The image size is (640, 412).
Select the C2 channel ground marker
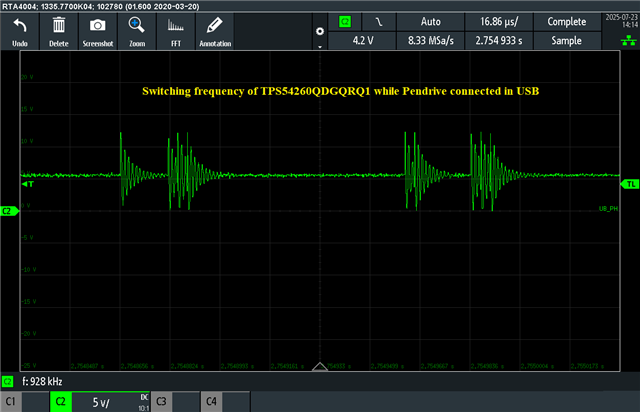(9, 211)
